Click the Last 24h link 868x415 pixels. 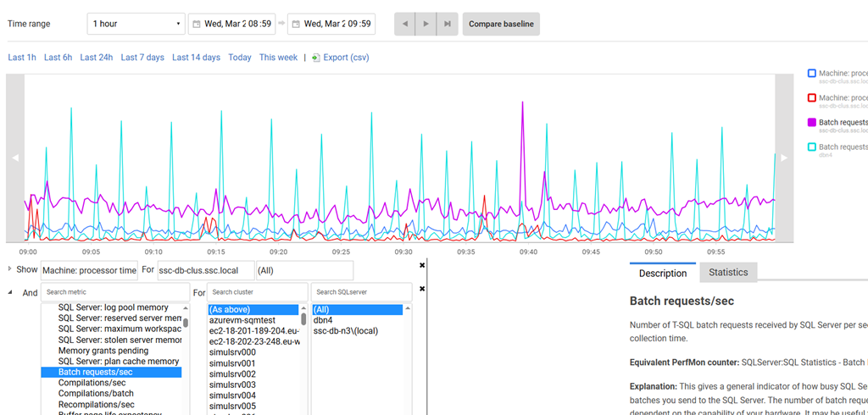[x=97, y=58]
